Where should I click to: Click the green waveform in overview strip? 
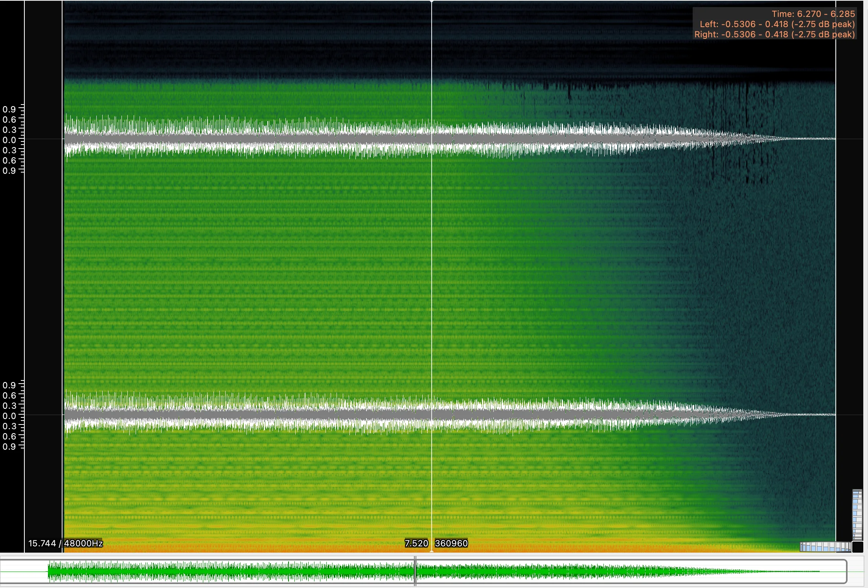tap(236, 571)
